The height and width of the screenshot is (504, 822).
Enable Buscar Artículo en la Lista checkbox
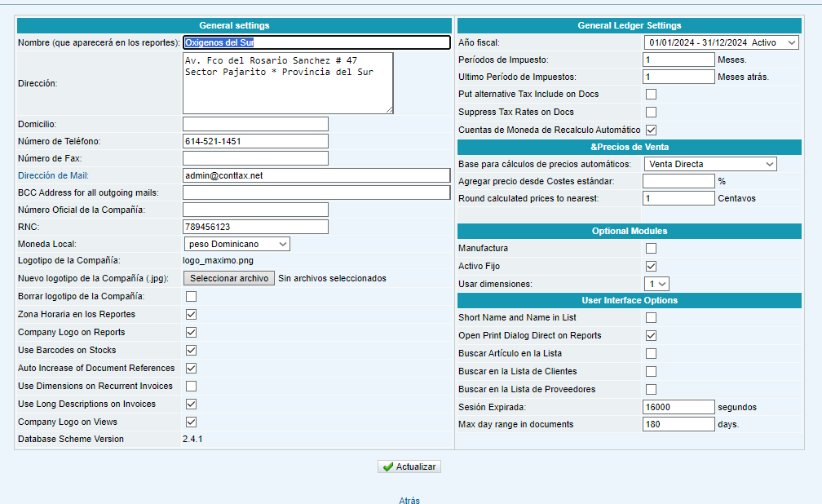tap(651, 353)
